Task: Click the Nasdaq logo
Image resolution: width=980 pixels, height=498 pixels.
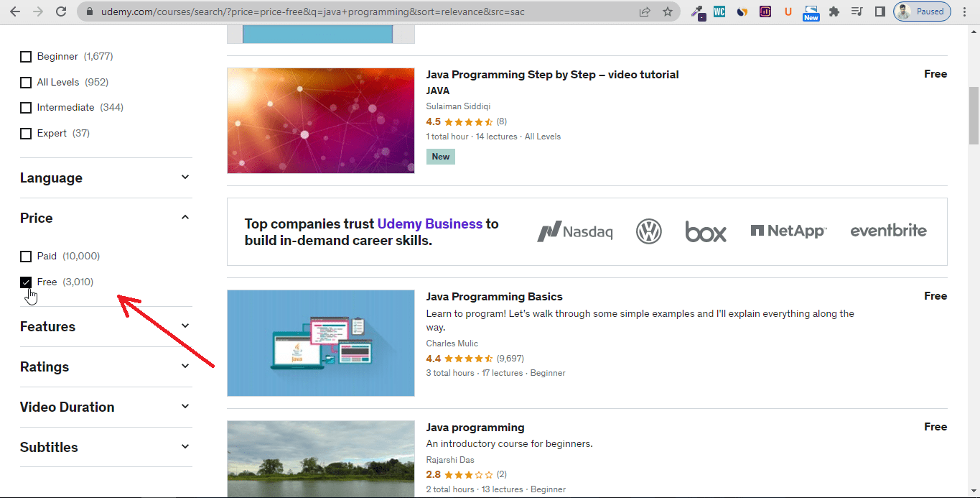Action: pos(575,231)
